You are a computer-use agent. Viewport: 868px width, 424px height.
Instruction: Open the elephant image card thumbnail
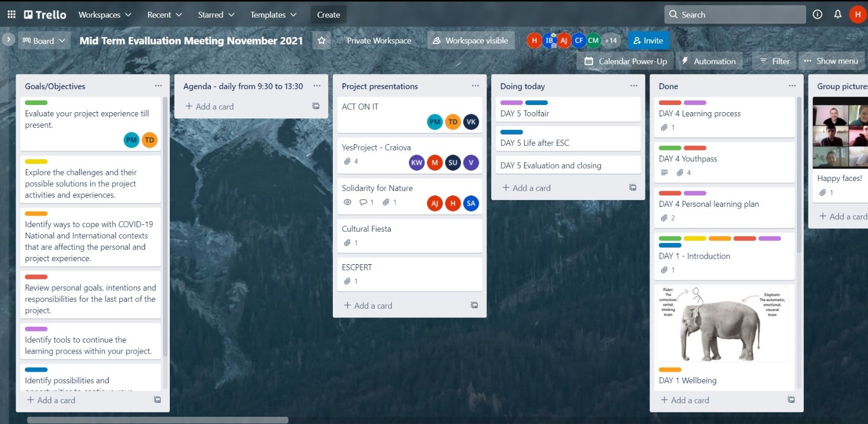(x=724, y=324)
